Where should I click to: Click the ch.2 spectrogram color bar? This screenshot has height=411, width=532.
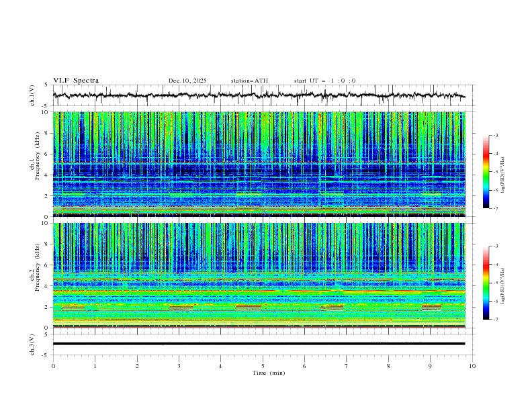[x=486, y=283]
